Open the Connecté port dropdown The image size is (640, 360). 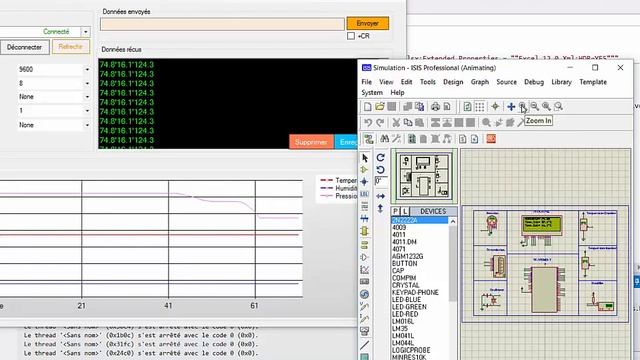click(x=85, y=32)
